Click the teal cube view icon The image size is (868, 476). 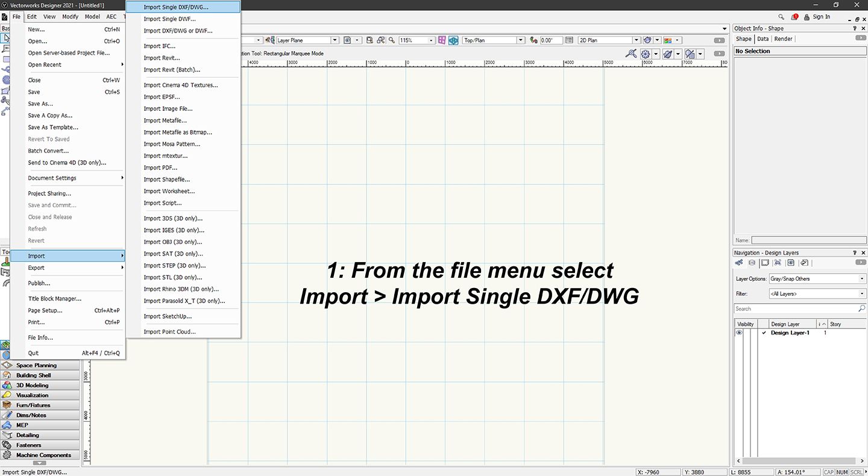(453, 40)
